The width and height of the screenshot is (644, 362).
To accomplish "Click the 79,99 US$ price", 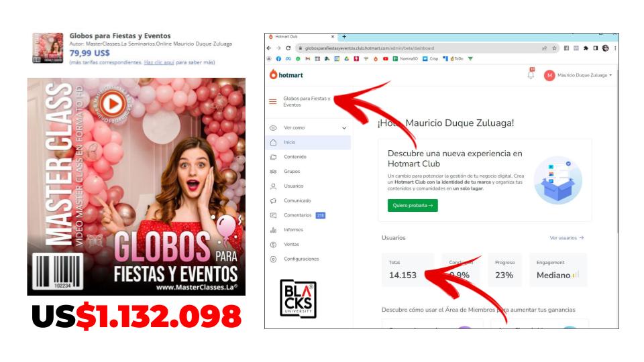I will 89,53.
